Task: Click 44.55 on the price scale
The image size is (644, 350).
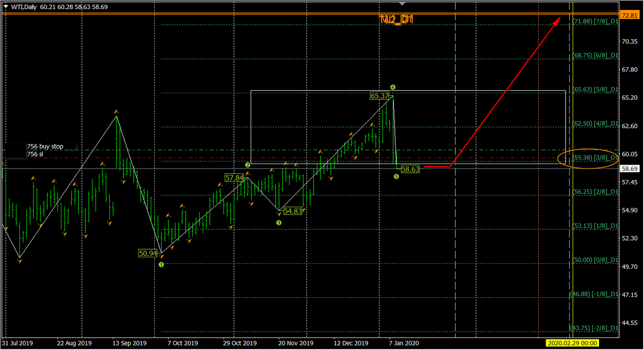Action: tap(630, 323)
